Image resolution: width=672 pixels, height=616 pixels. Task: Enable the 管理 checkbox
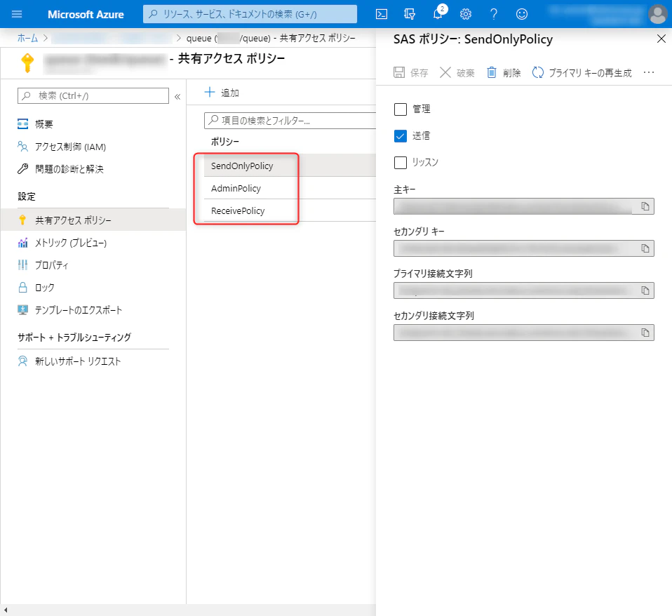click(401, 109)
